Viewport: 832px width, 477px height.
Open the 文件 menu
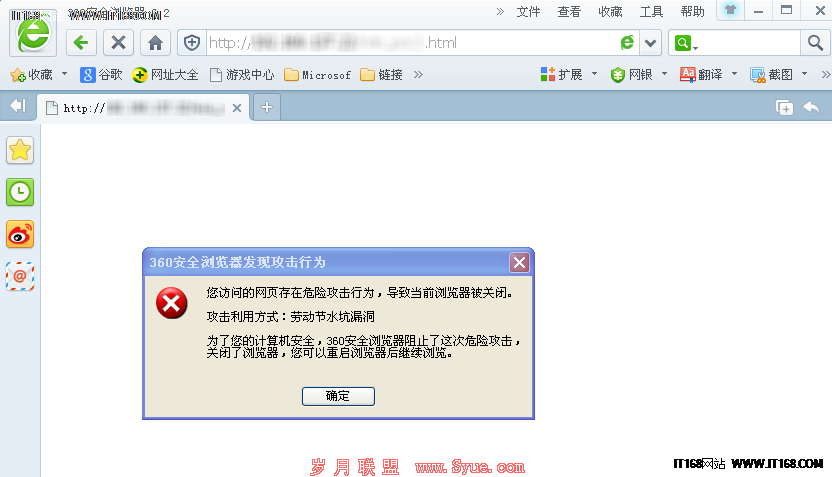pos(528,12)
